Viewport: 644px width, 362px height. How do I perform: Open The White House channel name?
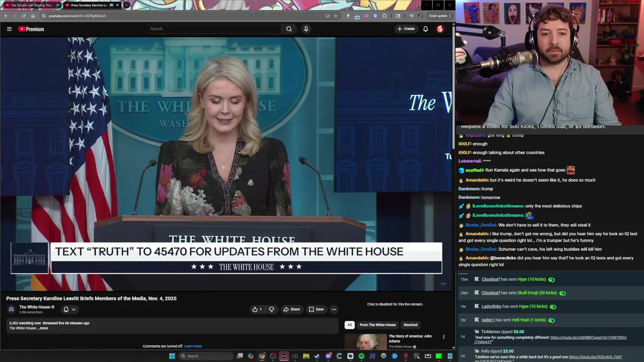point(35,307)
